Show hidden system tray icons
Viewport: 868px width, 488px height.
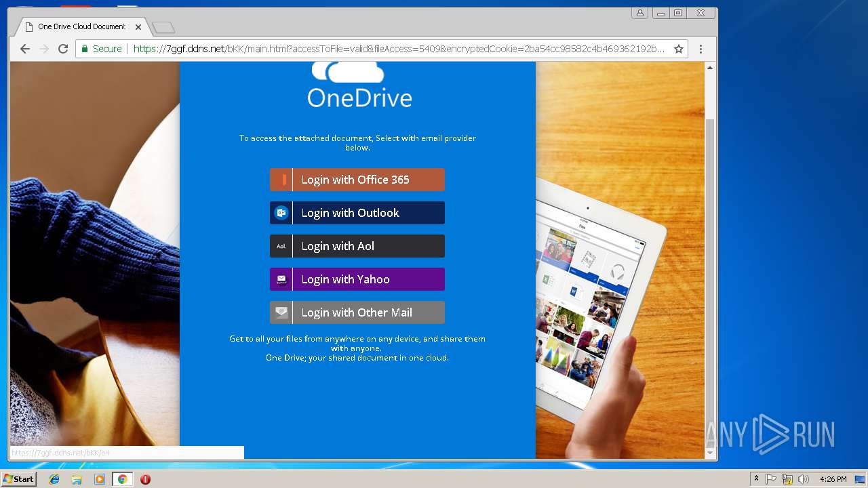(x=756, y=479)
